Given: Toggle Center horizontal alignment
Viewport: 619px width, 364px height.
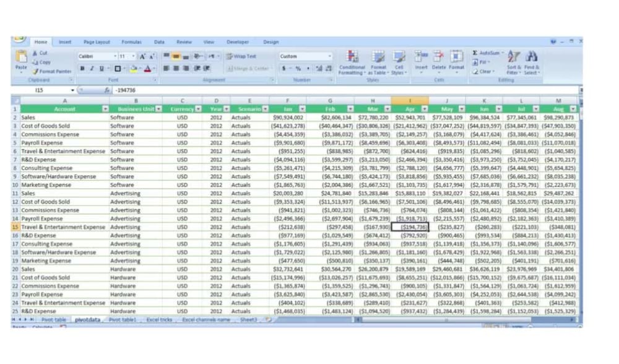Looking at the screenshot, I should [x=176, y=69].
